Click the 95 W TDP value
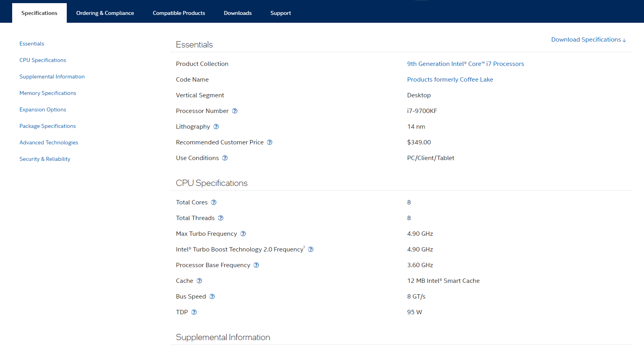The width and height of the screenshot is (644, 346). click(415, 312)
